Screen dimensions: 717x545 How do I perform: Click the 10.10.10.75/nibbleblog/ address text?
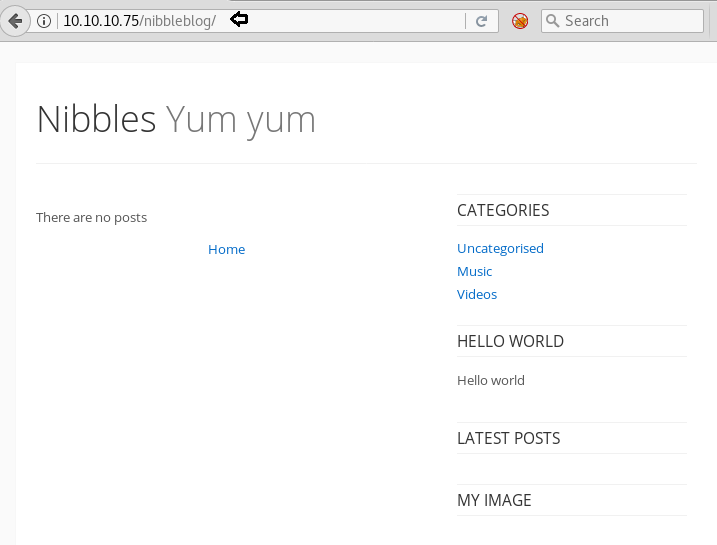point(139,21)
